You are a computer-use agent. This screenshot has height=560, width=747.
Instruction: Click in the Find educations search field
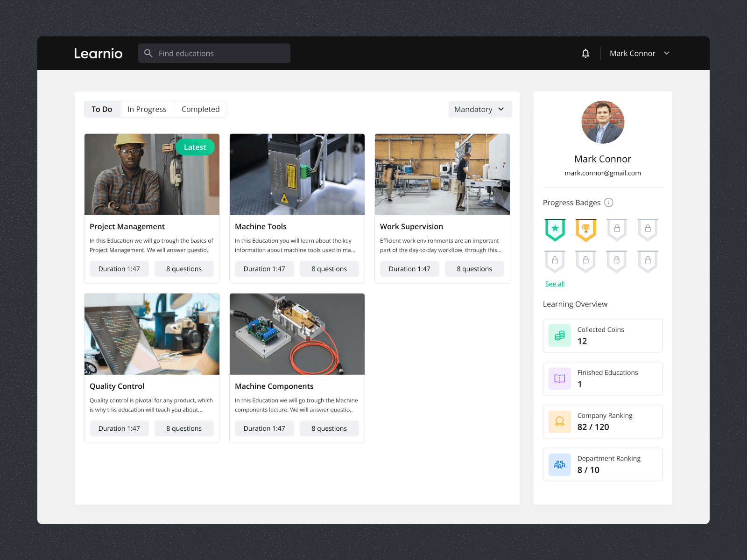coord(214,53)
